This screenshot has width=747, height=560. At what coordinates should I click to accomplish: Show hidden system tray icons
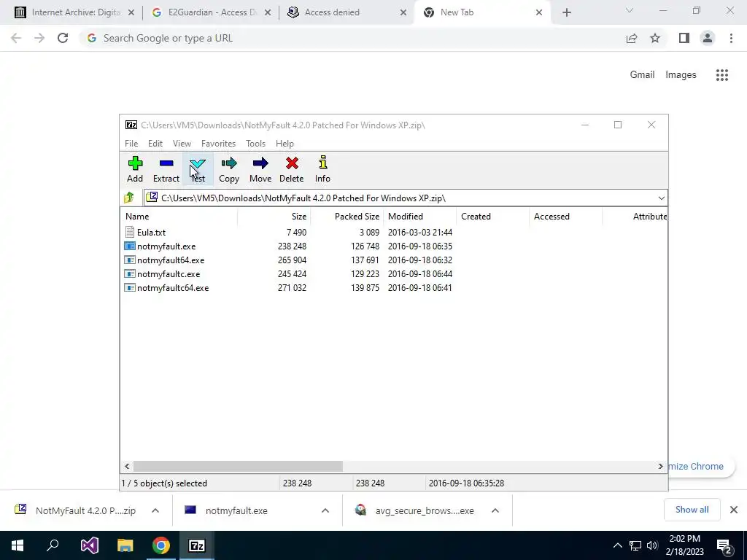coord(617,545)
